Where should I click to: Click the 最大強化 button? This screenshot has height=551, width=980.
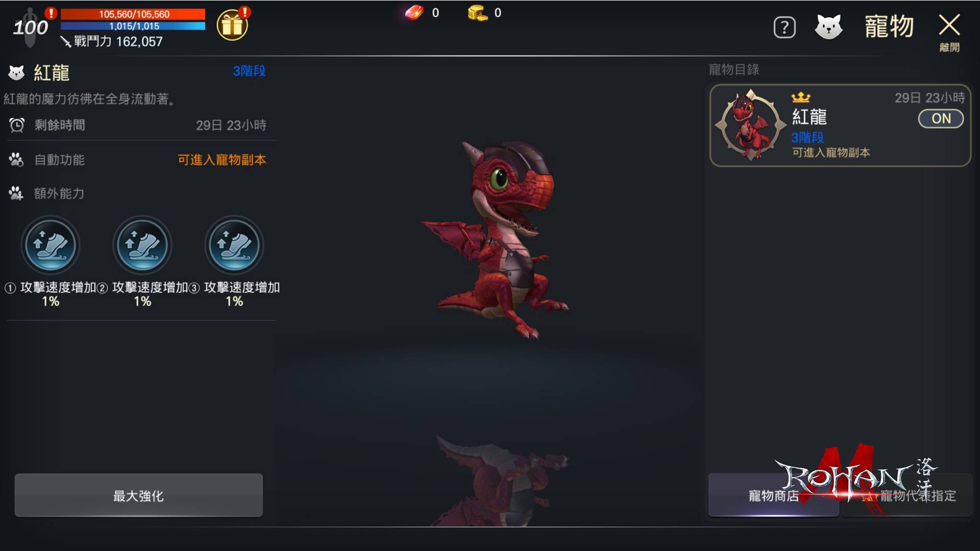[x=138, y=495]
